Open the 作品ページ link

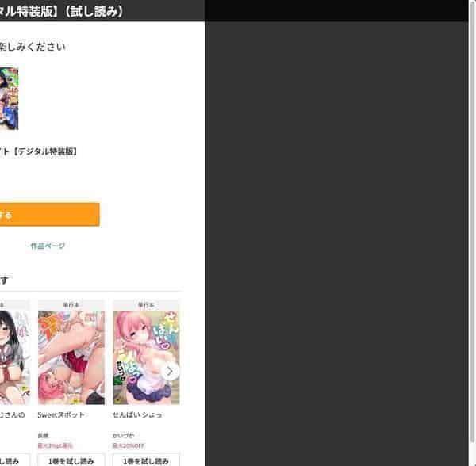coord(48,246)
